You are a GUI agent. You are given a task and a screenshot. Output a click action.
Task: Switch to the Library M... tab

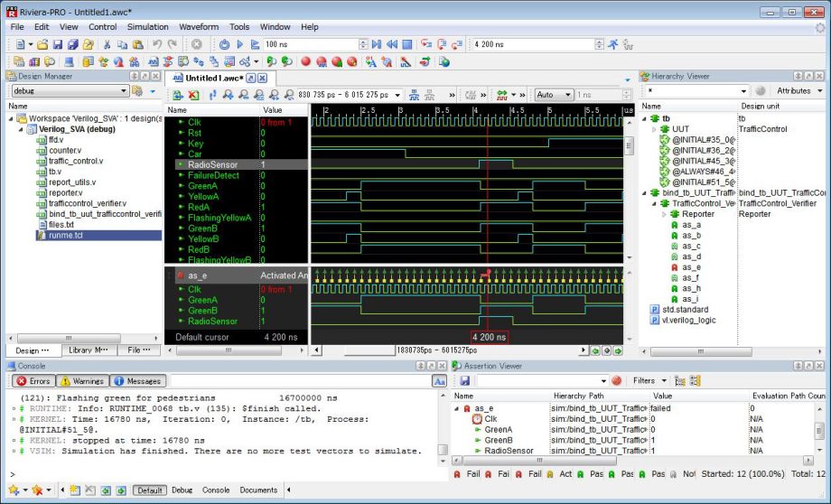pos(88,350)
